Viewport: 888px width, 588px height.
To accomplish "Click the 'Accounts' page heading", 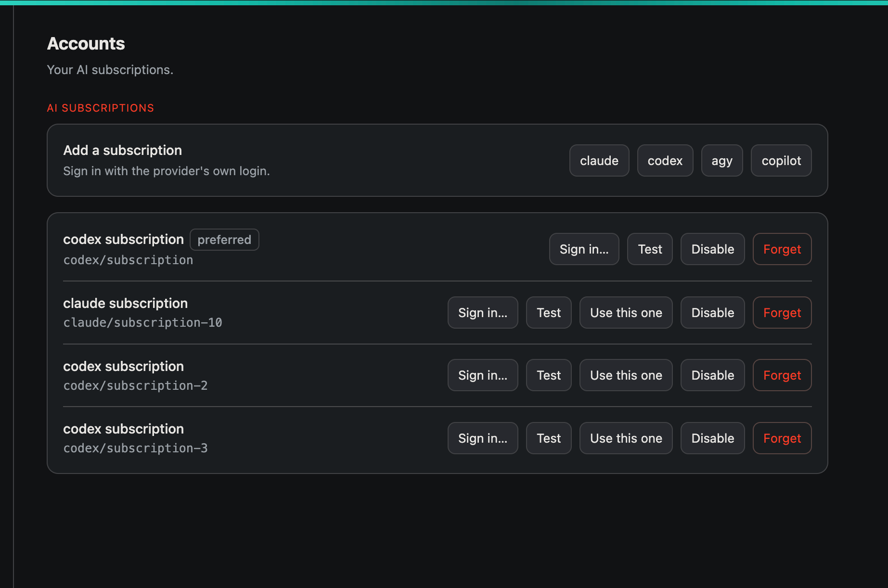I will (x=86, y=44).
